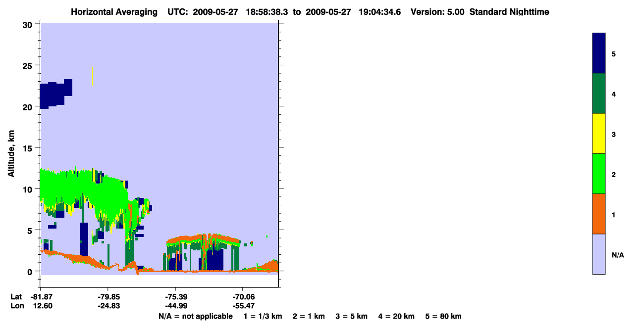Click 'Version: 5.00' in the header

(x=437, y=12)
